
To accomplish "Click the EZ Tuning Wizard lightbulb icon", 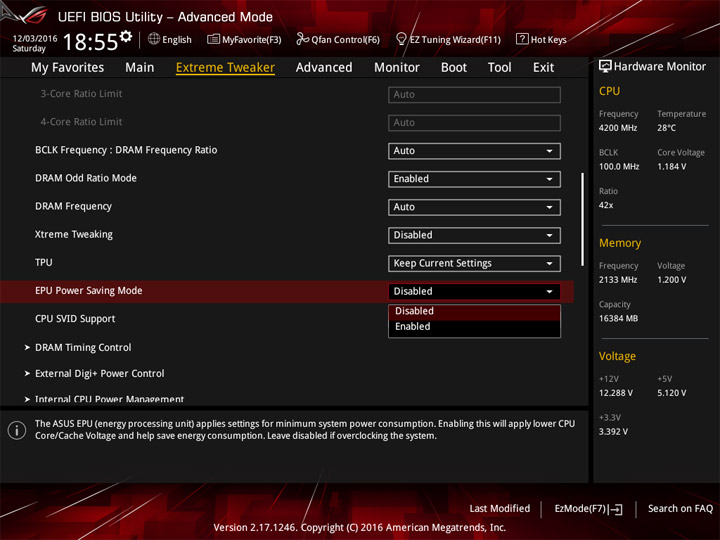I will pyautogui.click(x=401, y=39).
